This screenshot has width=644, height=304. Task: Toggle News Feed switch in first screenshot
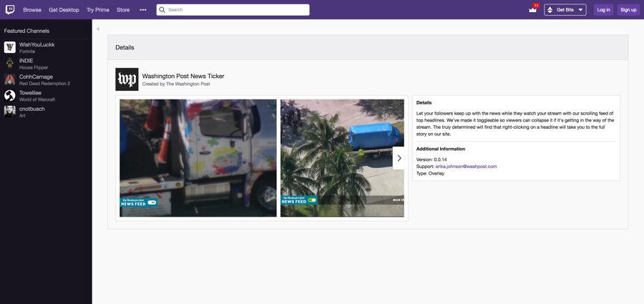coord(152,202)
